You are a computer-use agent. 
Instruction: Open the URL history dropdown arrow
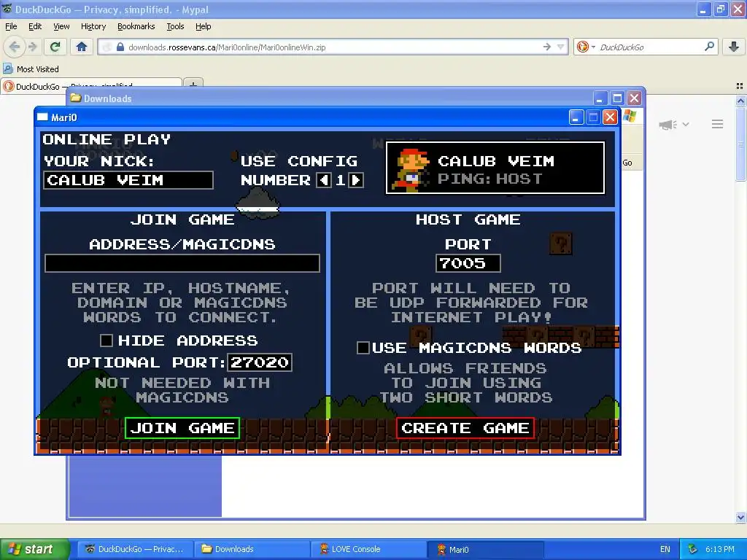(561, 47)
